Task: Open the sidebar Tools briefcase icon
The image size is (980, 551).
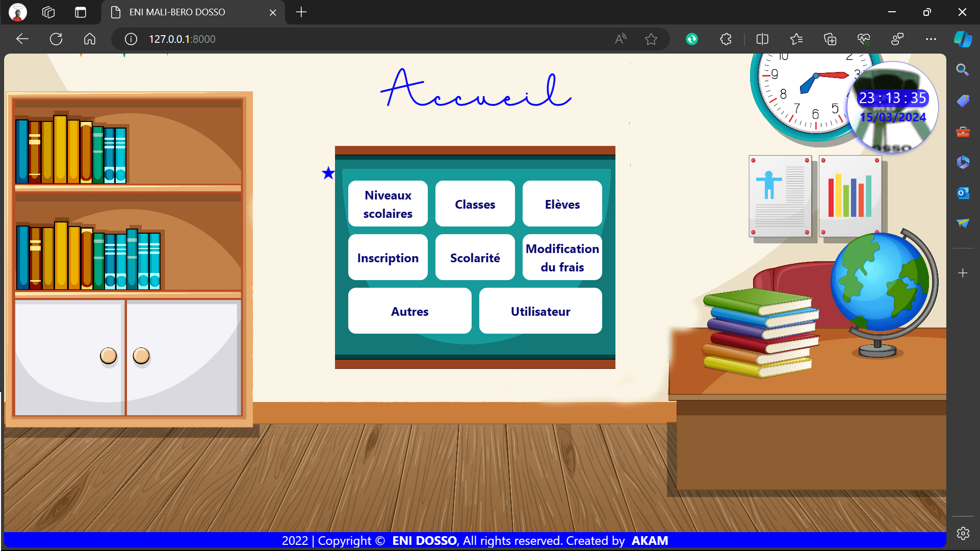Action: 963,132
